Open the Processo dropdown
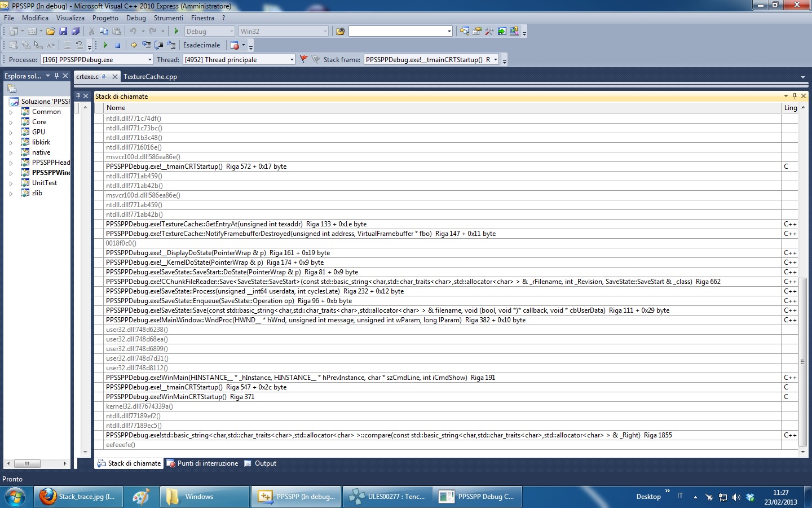The height and width of the screenshot is (508, 812). click(150, 60)
